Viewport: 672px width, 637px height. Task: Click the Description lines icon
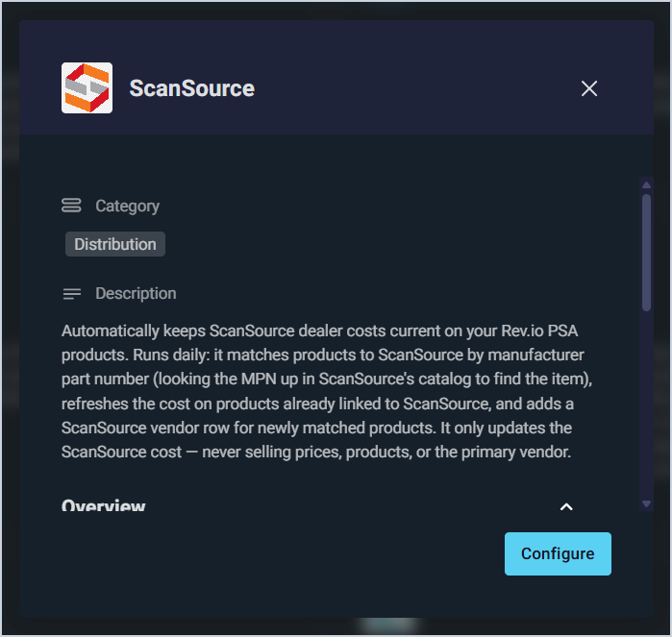pos(71,294)
